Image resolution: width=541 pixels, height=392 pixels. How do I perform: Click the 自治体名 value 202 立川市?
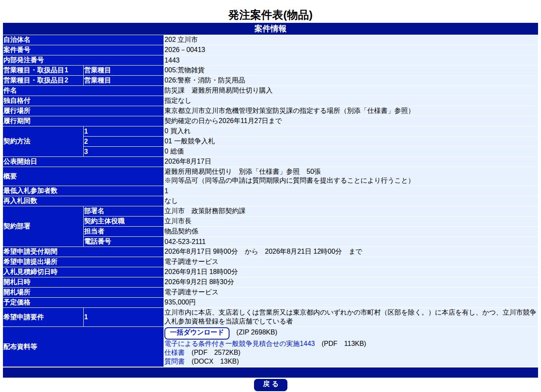181,40
